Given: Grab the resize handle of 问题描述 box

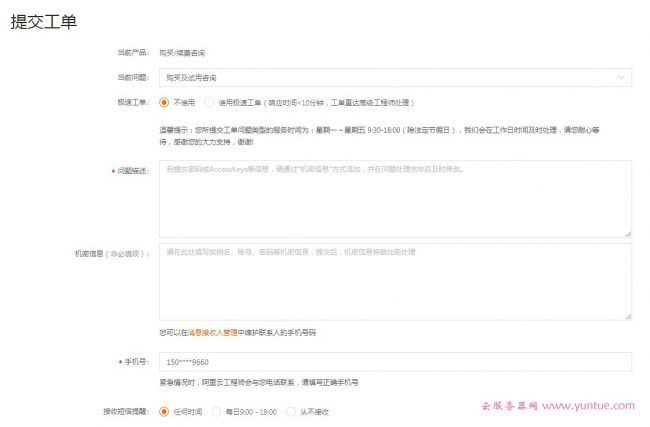Looking at the screenshot, I should [x=627, y=232].
